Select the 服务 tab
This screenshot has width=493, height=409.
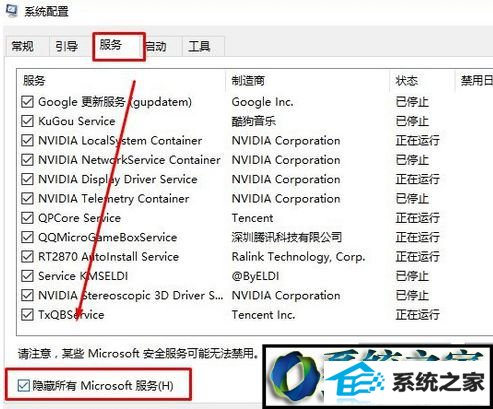[x=119, y=46]
